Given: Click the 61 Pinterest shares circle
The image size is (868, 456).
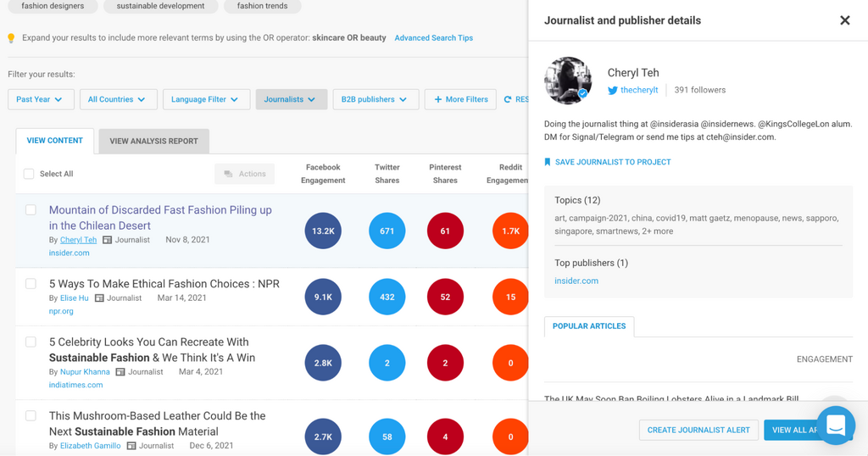Looking at the screenshot, I should coord(445,231).
